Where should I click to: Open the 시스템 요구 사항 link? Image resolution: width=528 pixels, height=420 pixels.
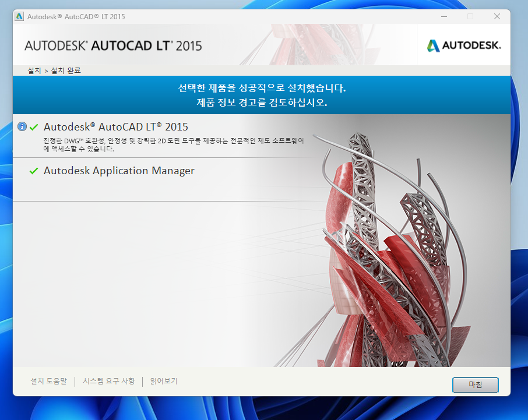(109, 382)
